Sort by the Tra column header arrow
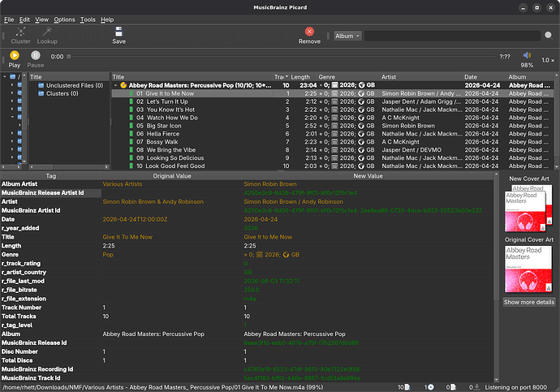The height and width of the screenshot is (392, 560). 286,77
